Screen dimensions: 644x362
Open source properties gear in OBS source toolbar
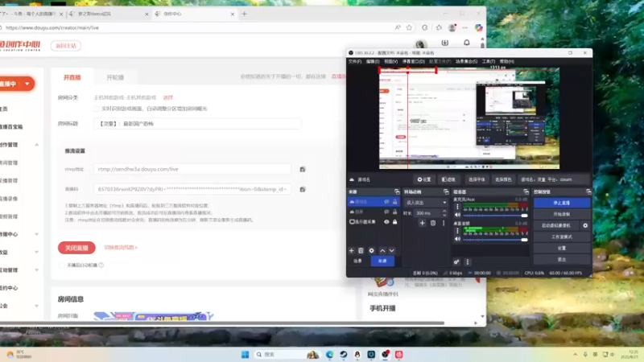click(424, 179)
